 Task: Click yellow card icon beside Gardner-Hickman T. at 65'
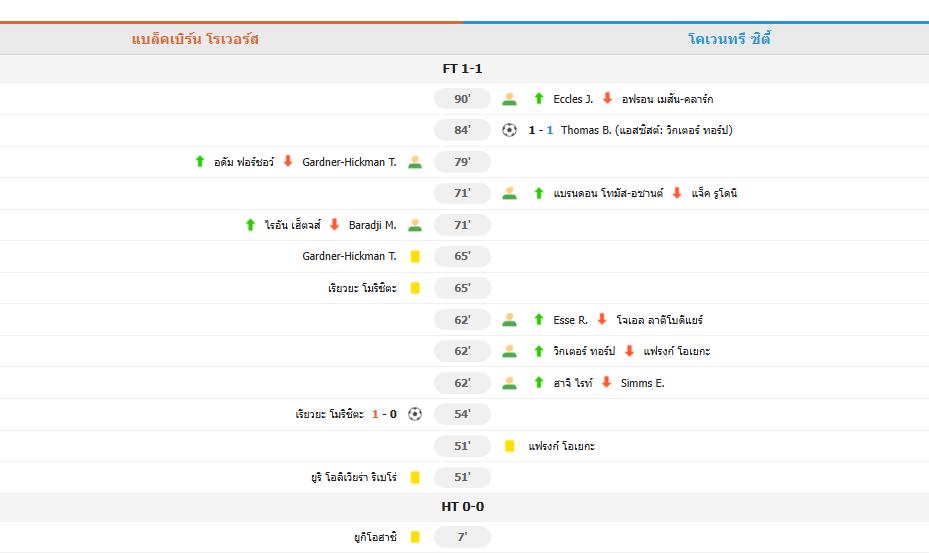pos(415,256)
